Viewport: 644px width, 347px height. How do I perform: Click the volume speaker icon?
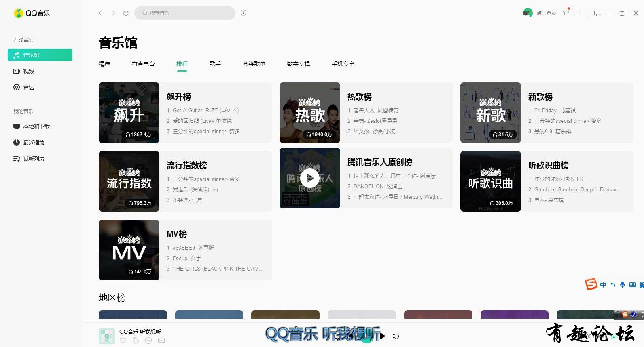(396, 336)
